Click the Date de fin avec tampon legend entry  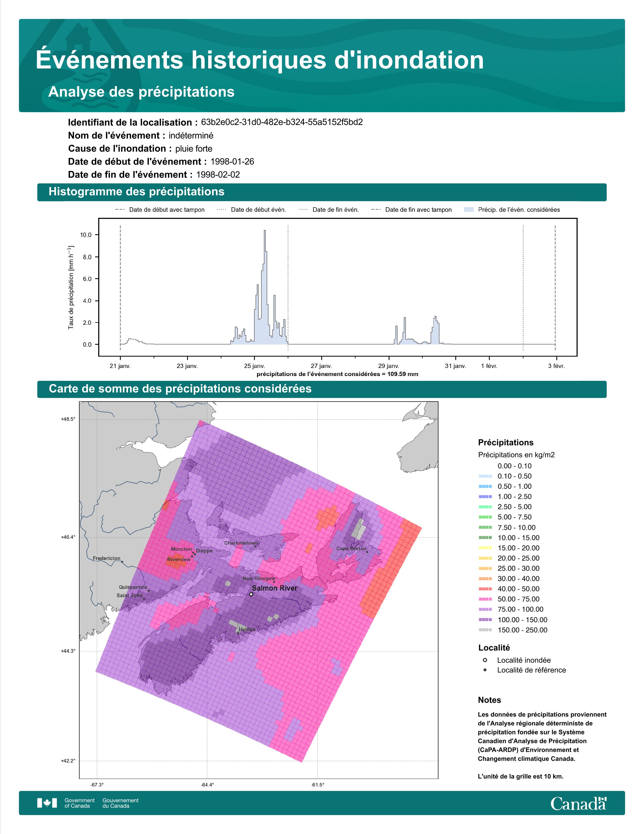pos(411,210)
